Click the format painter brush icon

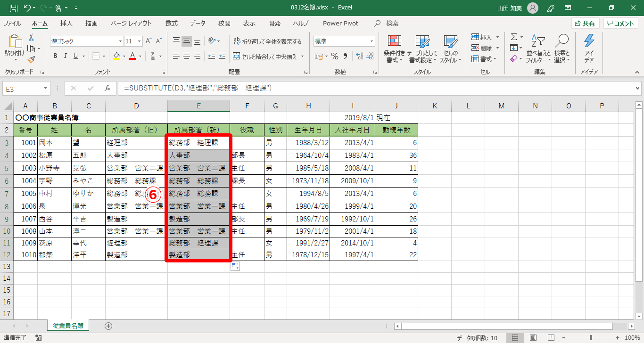pos(31,59)
